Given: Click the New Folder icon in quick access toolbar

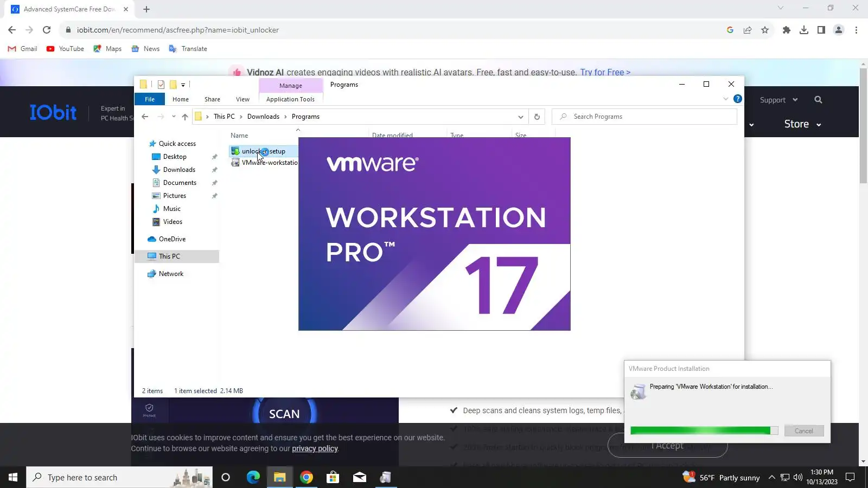Looking at the screenshot, I should [x=174, y=85].
